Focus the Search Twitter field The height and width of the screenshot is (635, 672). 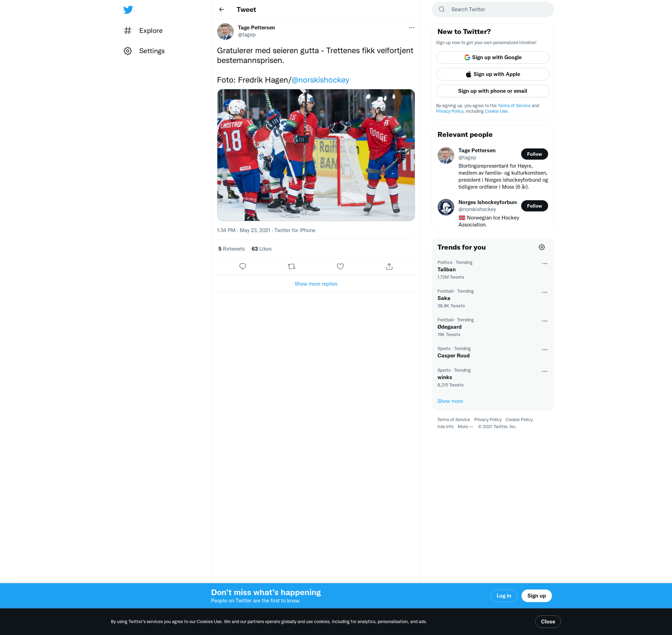(493, 9)
